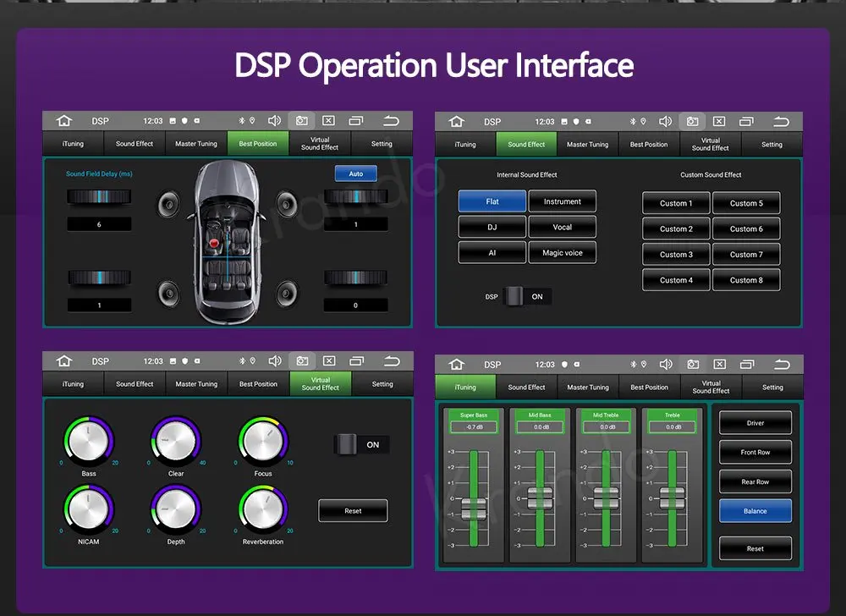The image size is (846, 616).
Task: Tap Bluetooth icon in Best Position screen
Action: [x=242, y=121]
